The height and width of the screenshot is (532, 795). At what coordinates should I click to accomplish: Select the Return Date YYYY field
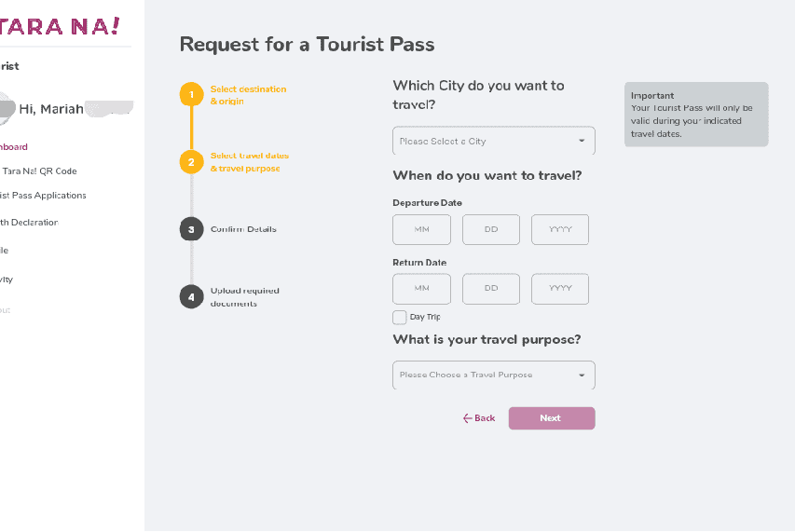[559, 289]
